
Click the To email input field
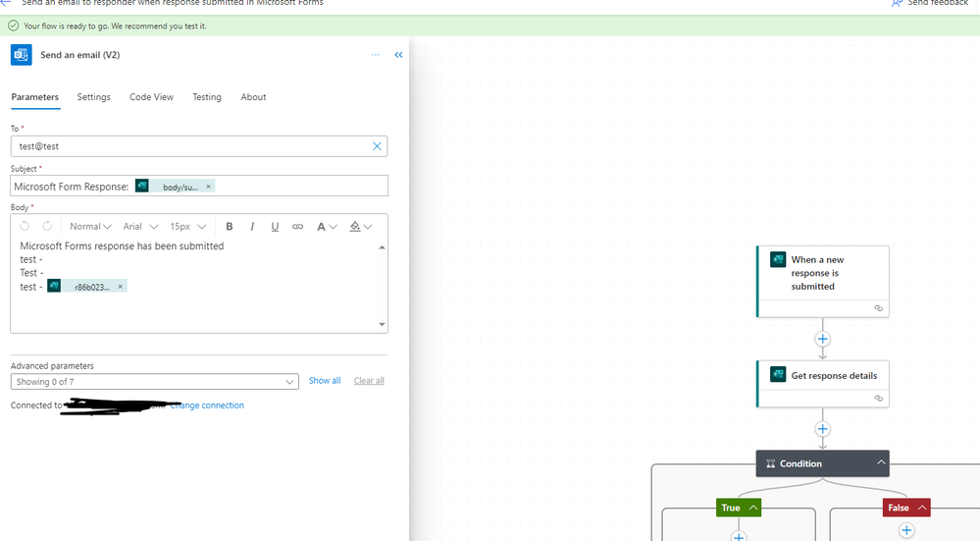199,146
